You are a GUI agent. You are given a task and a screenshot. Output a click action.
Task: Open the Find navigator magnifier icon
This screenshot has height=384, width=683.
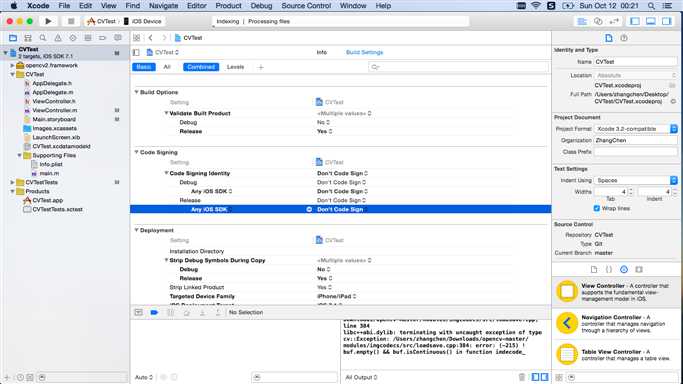(x=43, y=38)
